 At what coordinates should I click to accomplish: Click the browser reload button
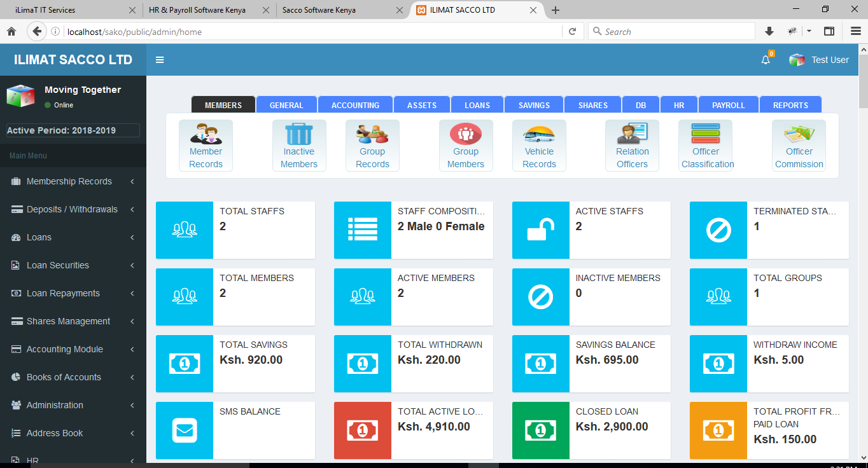[x=572, y=32]
